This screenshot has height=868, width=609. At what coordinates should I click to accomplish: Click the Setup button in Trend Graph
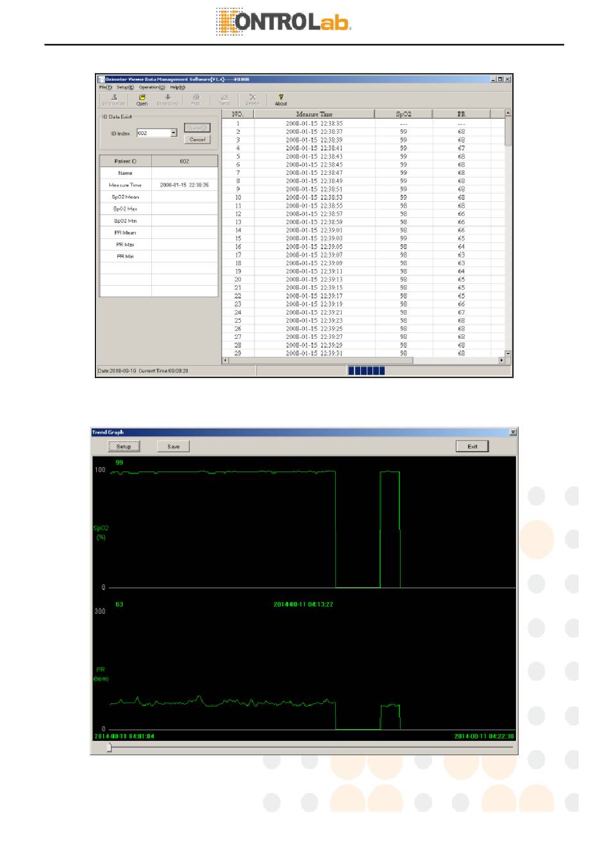click(124, 446)
